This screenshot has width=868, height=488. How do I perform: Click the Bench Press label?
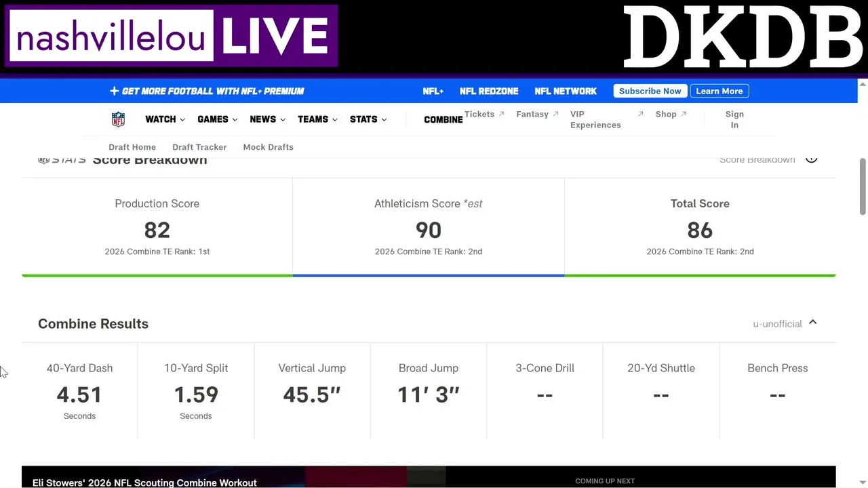click(778, 368)
